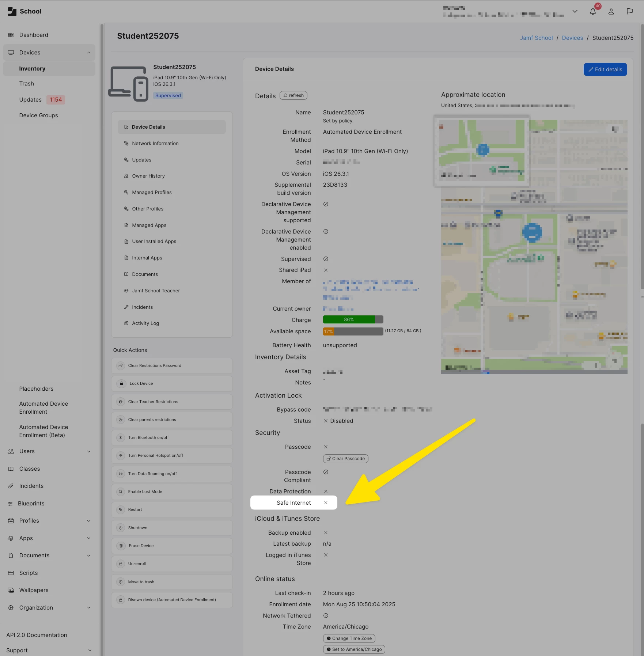
Task: Click the Updates 1154 count badge
Action: coord(56,100)
